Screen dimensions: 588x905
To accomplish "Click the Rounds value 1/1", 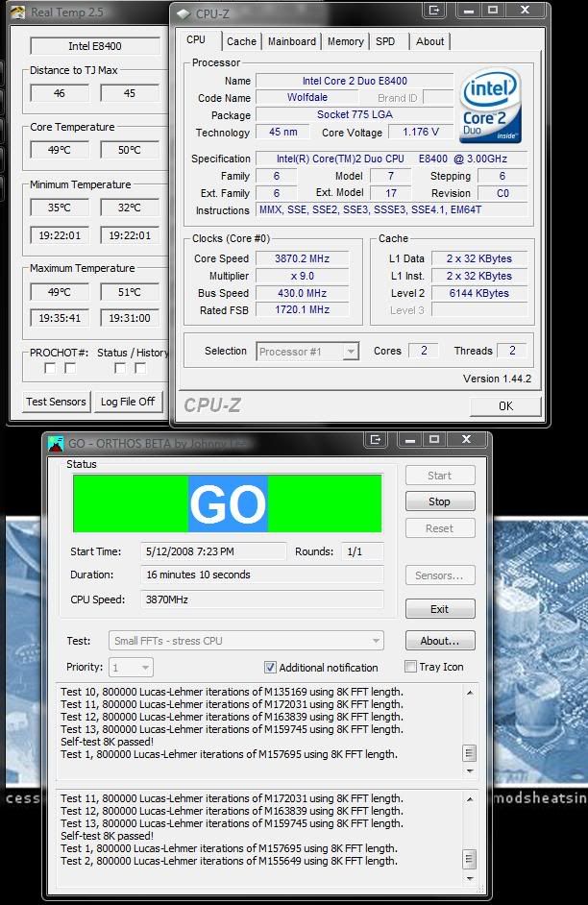I will pos(362,551).
